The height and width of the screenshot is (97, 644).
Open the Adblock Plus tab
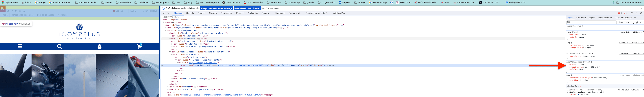tap(339, 13)
